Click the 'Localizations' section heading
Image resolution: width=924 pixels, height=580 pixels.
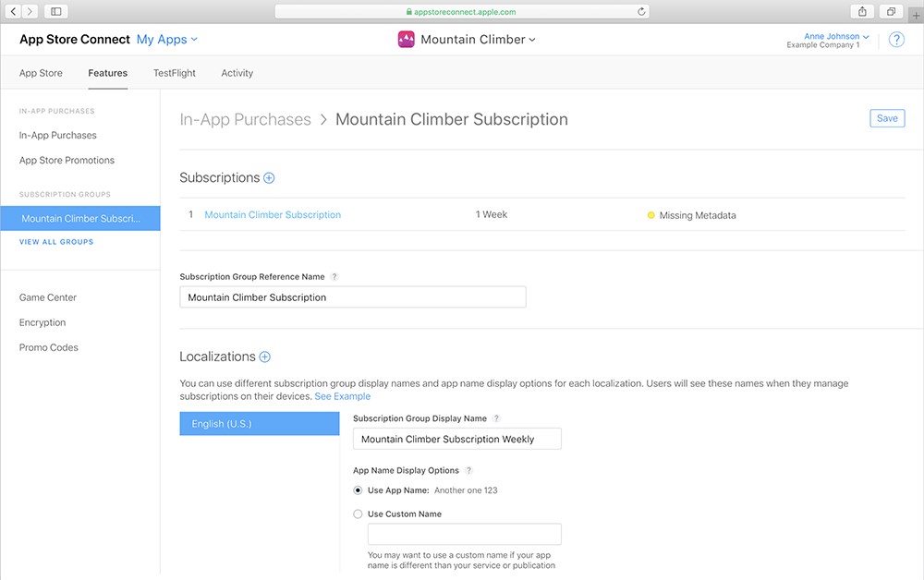click(x=217, y=356)
